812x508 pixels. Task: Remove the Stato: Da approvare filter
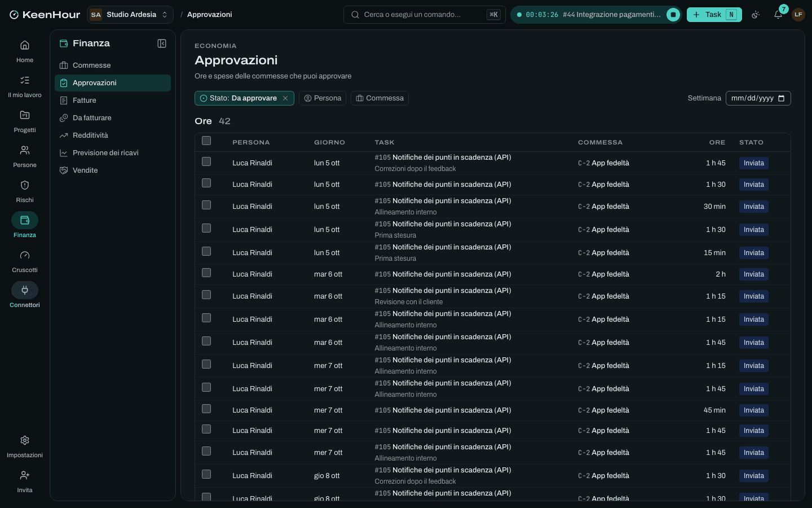[x=285, y=98]
